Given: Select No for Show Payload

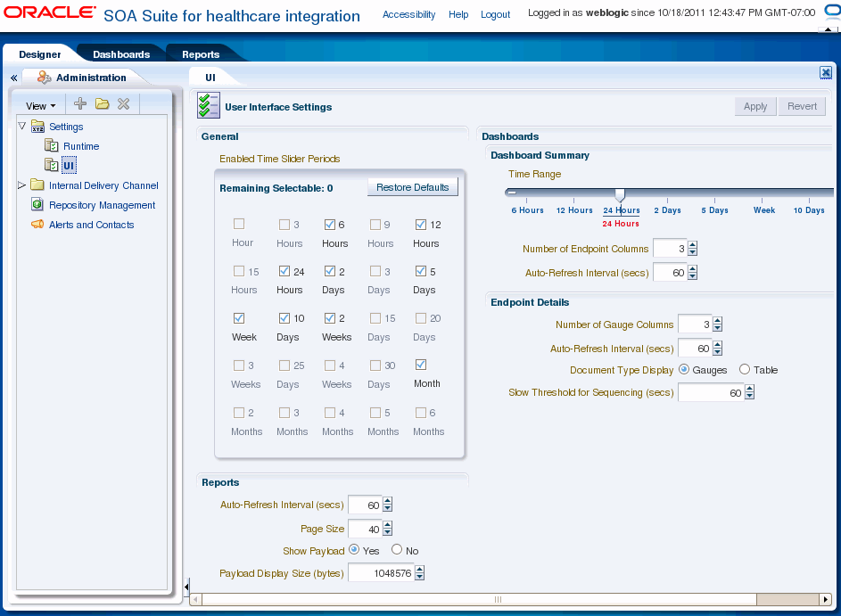Looking at the screenshot, I should tap(397, 549).
